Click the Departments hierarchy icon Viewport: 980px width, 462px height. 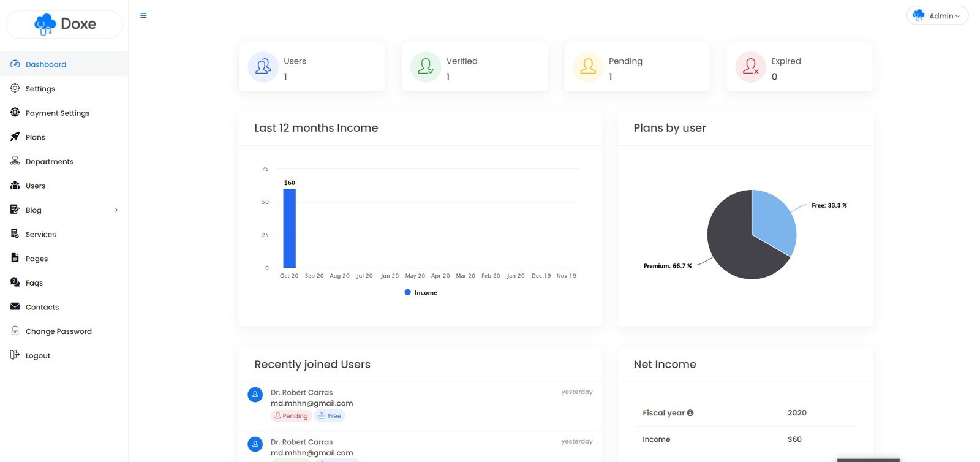15,161
